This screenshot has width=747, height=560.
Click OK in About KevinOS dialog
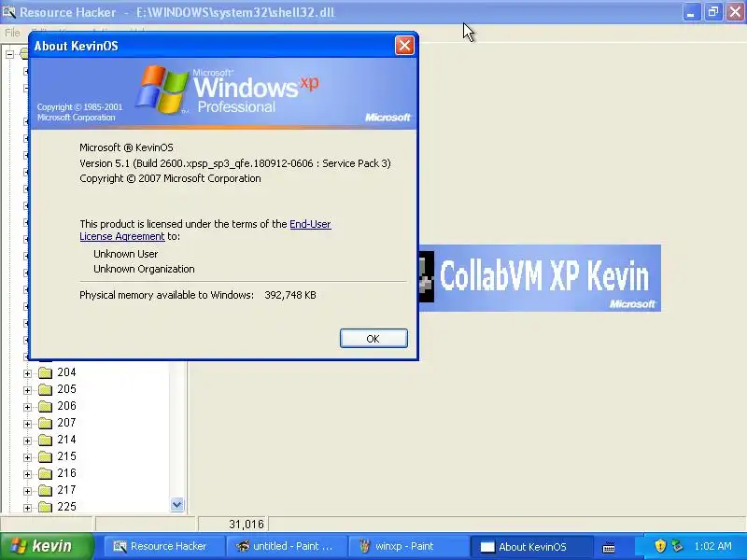coord(373,338)
